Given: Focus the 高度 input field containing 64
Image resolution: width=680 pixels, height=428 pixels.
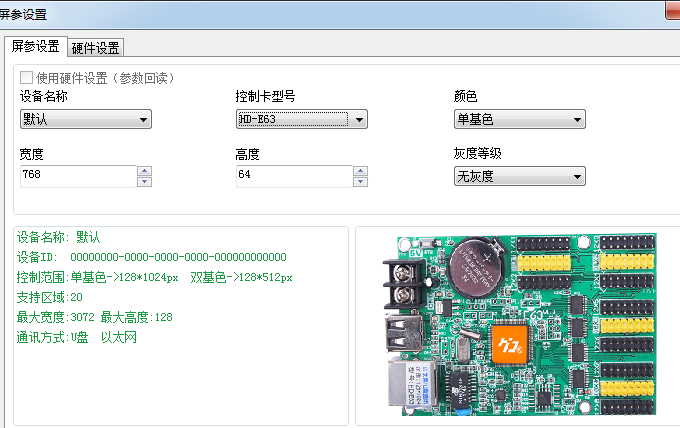Looking at the screenshot, I should coord(292,176).
